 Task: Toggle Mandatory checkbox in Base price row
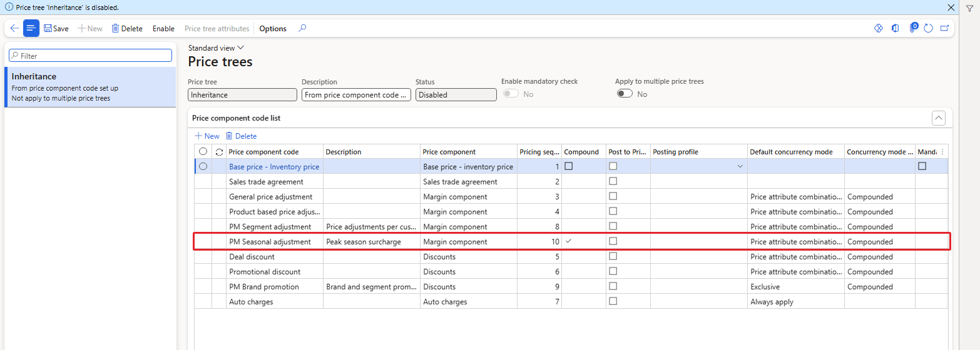(922, 166)
